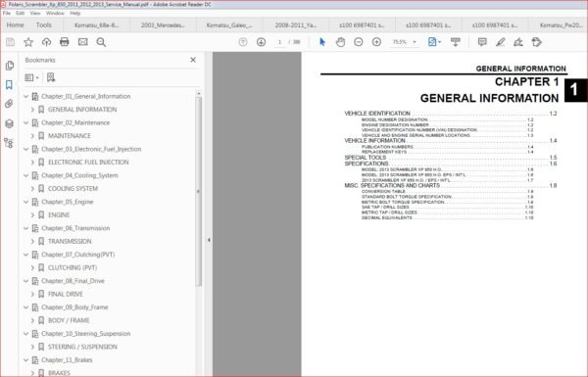Toggle the bookmarks panel icon
Image resolution: width=588 pixels, height=377 pixels.
[x=9, y=84]
